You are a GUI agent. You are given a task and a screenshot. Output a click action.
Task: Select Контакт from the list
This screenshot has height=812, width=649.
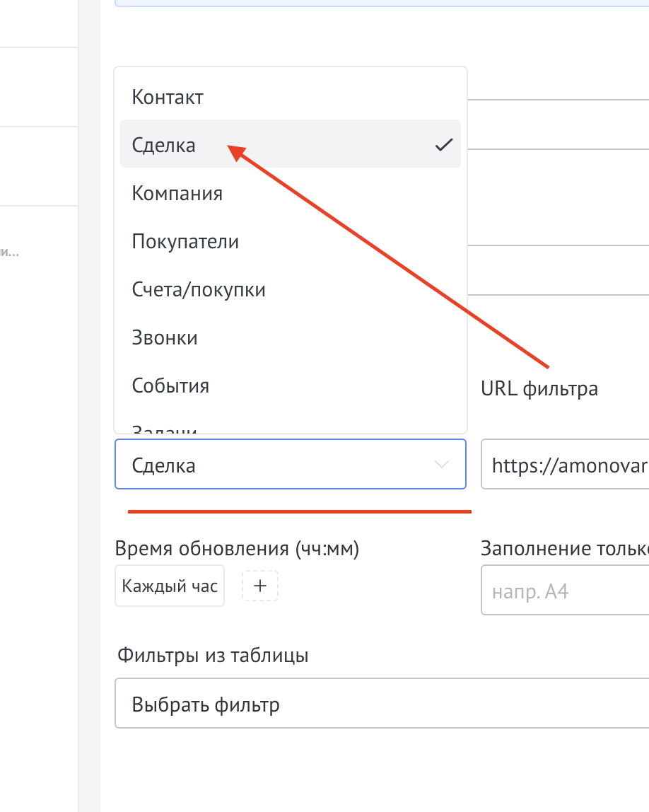coord(168,98)
